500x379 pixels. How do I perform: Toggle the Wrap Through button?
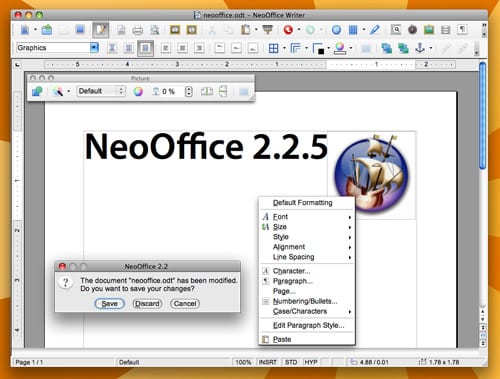(x=145, y=49)
